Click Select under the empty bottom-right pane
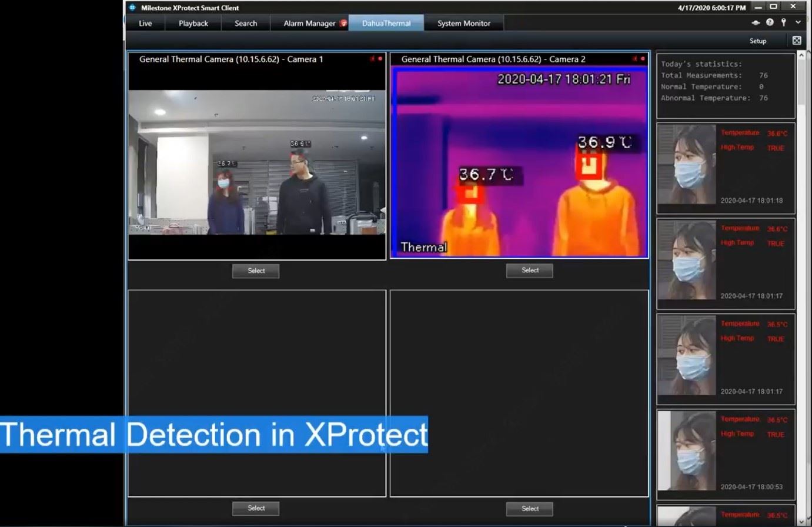 pyautogui.click(x=530, y=509)
